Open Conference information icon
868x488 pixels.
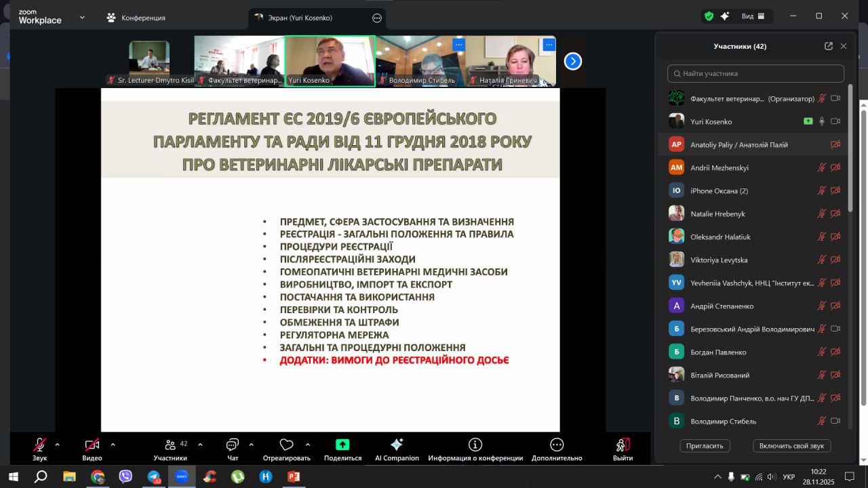click(x=475, y=445)
